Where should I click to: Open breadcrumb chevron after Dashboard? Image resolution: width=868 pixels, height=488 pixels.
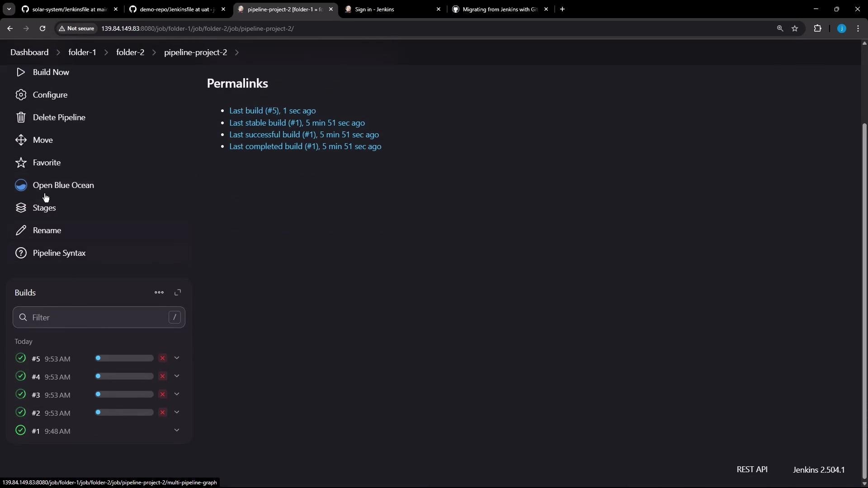pos(58,52)
